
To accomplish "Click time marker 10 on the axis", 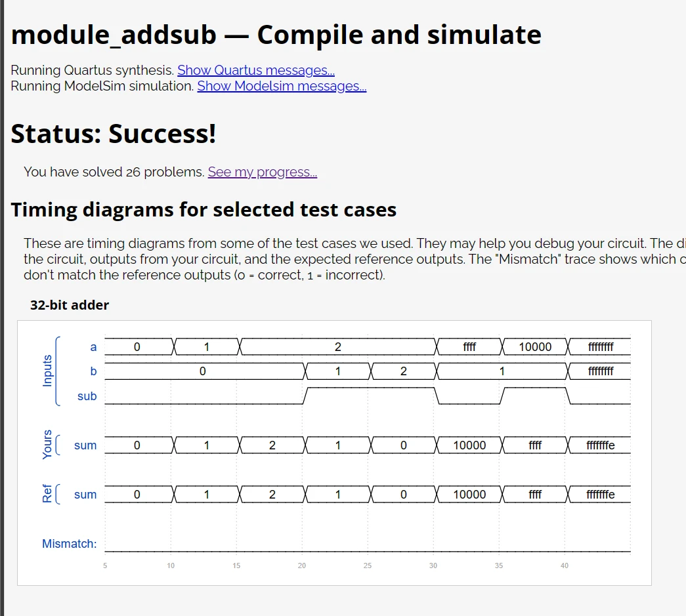I will [171, 565].
